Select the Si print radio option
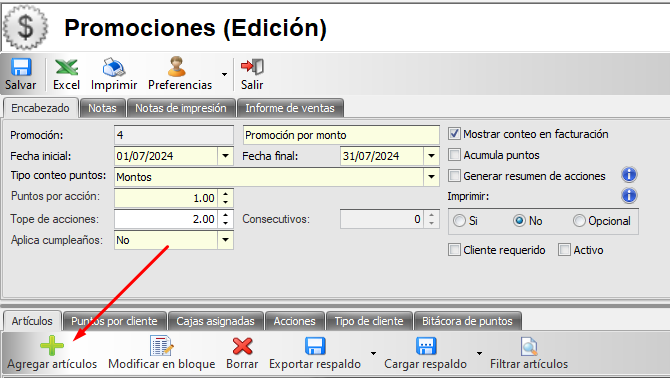The image size is (670, 378). pyautogui.click(x=459, y=221)
